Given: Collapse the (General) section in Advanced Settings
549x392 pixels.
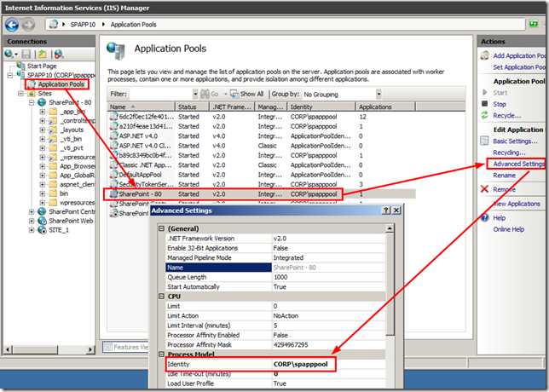Looking at the screenshot, I should 162,228.
